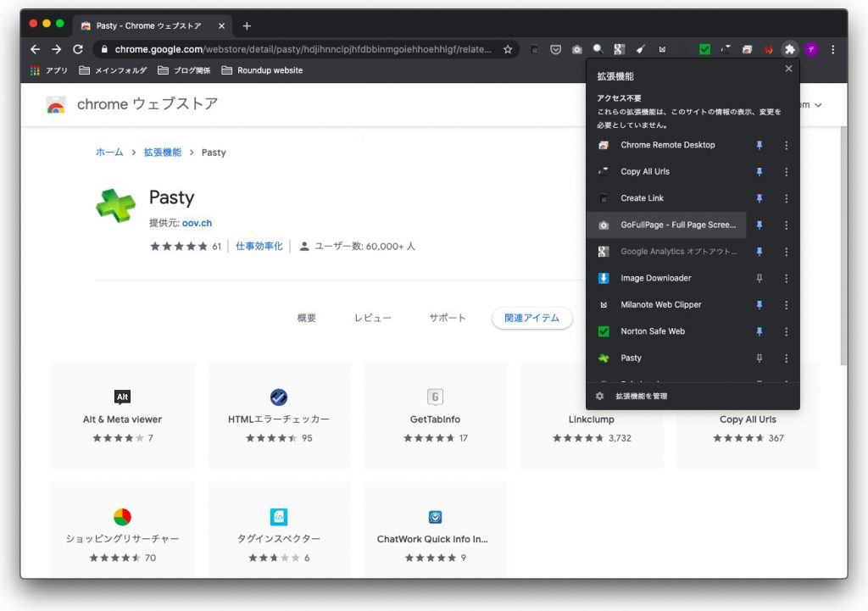Go back to previous page
This screenshot has height=611, width=868.
click(x=36, y=49)
